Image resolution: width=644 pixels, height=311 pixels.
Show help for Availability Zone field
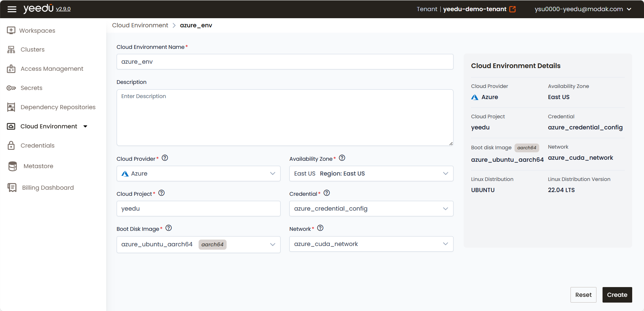(x=342, y=158)
